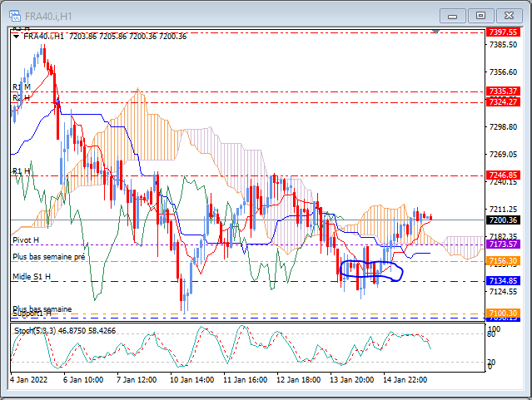532x400 pixels.
Task: Select the 7335.37 price level tag
Action: pyautogui.click(x=503, y=91)
